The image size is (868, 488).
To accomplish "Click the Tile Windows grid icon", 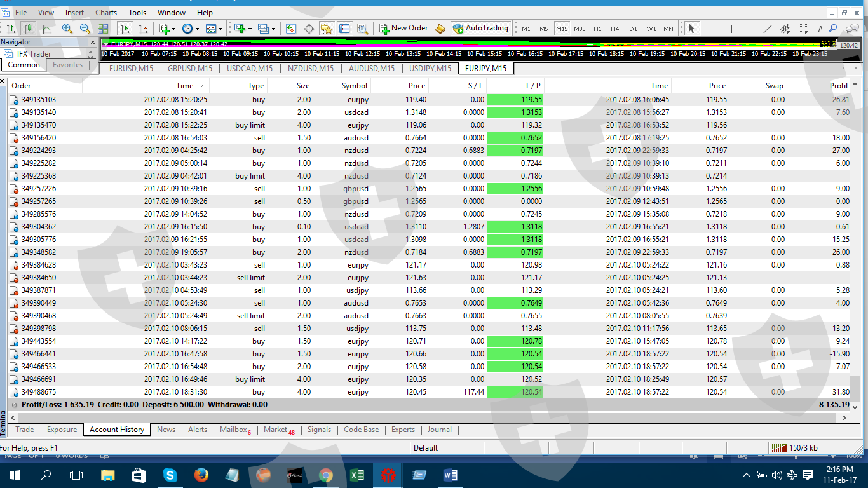I will (103, 29).
